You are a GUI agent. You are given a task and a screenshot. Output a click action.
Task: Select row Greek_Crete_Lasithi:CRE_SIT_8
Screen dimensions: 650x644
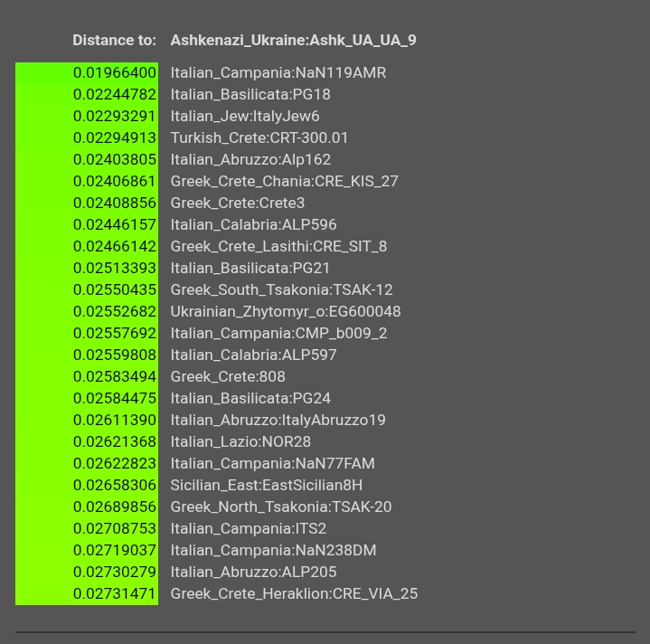pyautogui.click(x=278, y=246)
